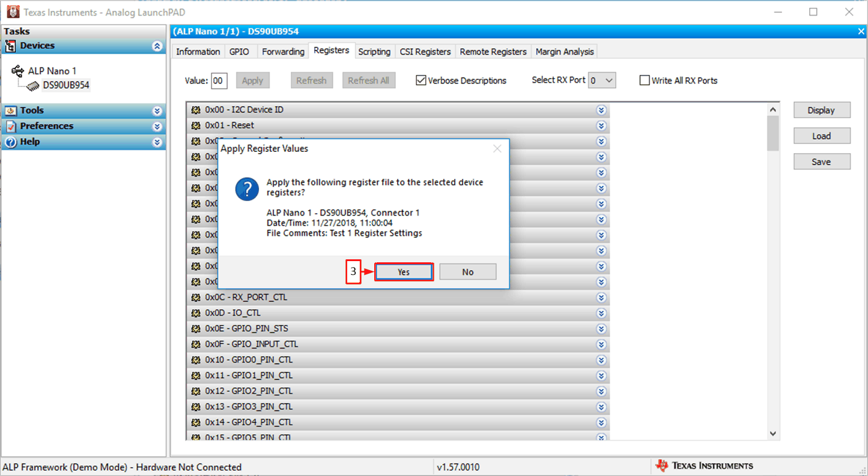This screenshot has height=476, width=868.
Task: Open the Remote Registers tab
Action: point(493,52)
